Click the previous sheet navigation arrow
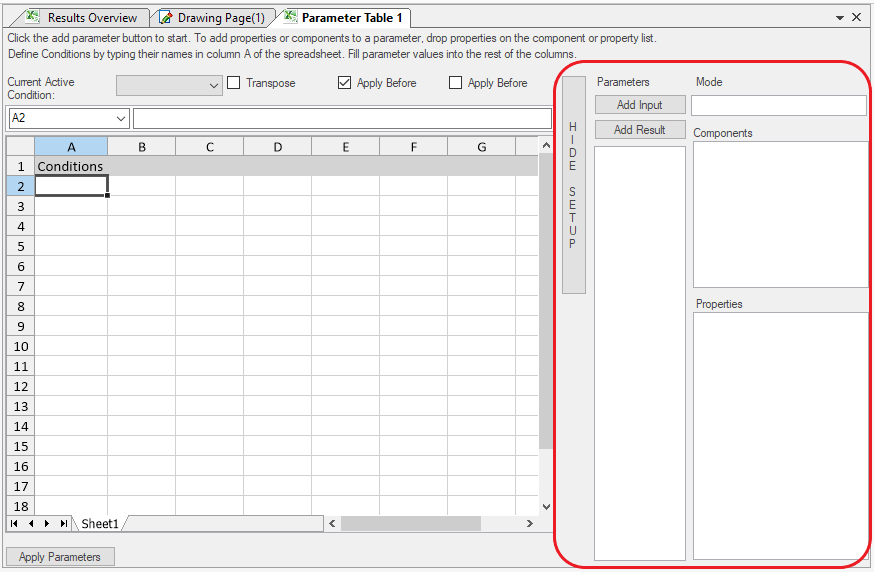The width and height of the screenshot is (874, 572). (x=31, y=523)
